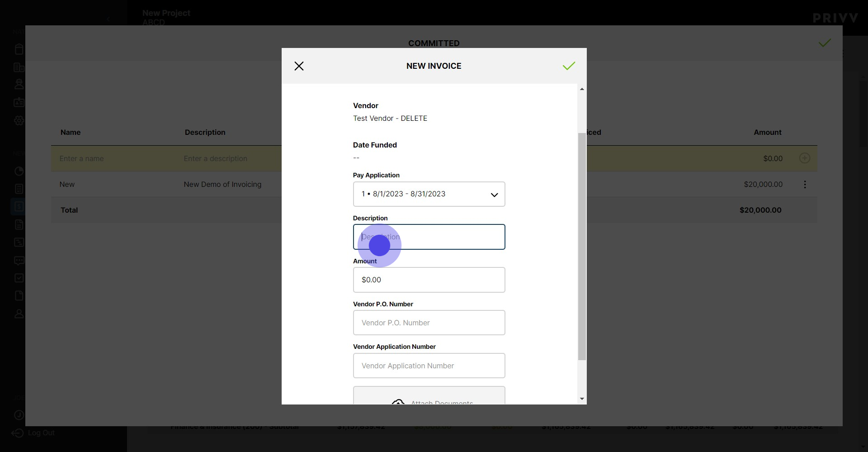
Task: Click the $20,000.00 amount in New row
Action: click(x=763, y=185)
